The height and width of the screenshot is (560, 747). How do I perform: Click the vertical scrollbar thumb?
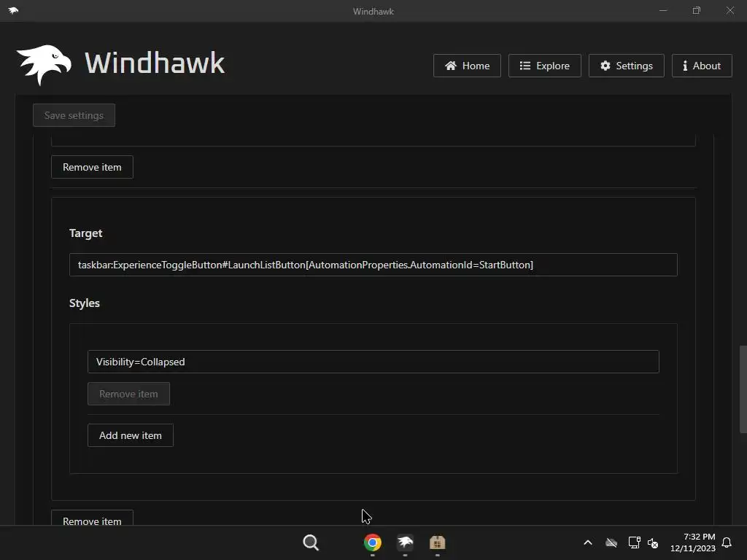(x=742, y=389)
